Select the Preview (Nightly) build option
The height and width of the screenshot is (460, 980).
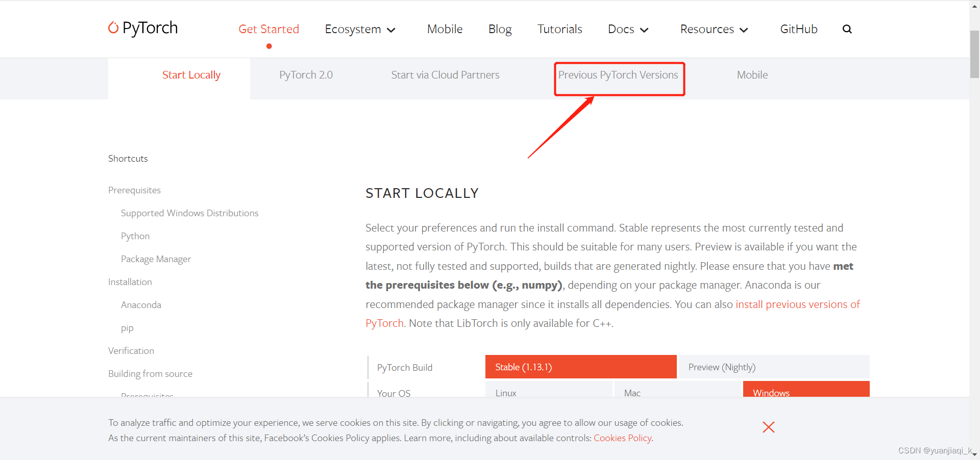774,367
